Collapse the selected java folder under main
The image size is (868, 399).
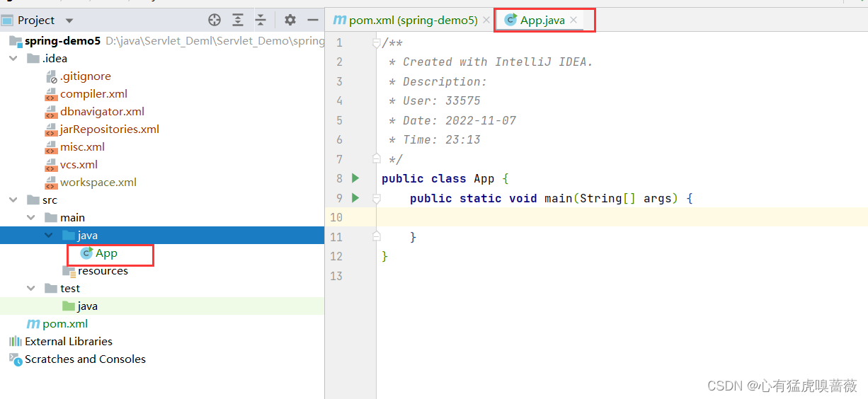coord(48,236)
